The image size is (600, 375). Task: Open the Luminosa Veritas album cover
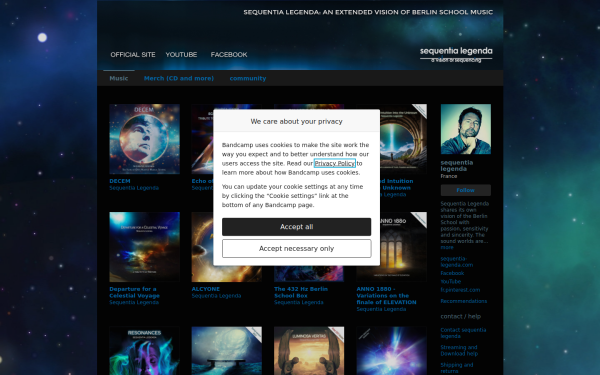click(x=309, y=351)
